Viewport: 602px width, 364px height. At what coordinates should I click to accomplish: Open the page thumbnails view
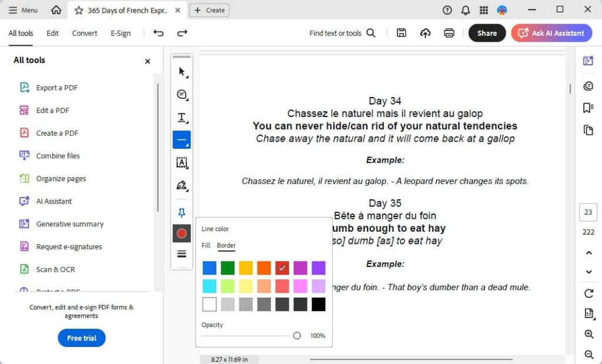588,130
